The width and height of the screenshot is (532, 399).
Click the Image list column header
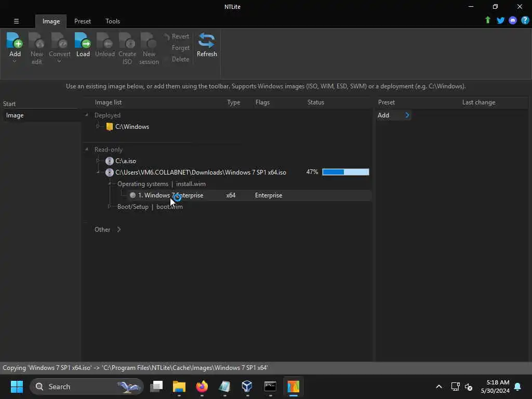point(108,102)
